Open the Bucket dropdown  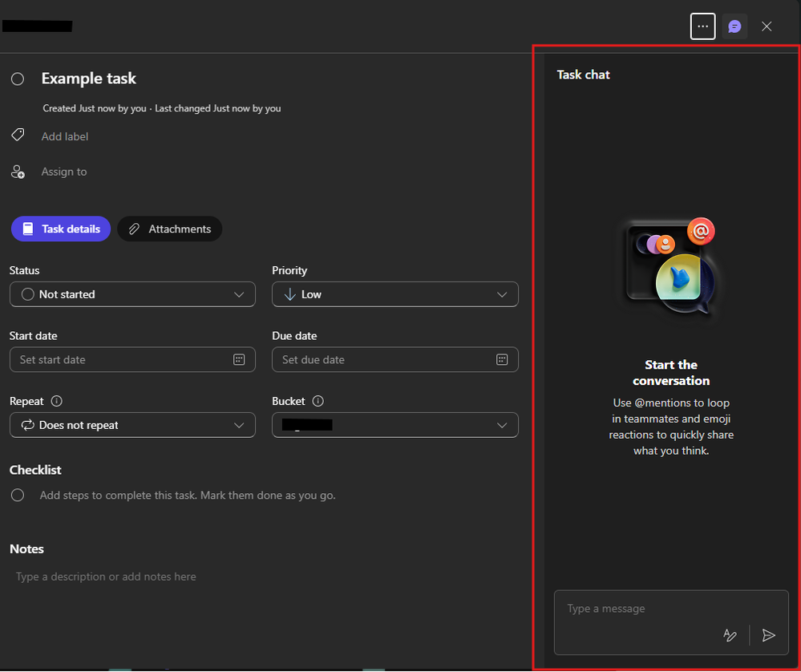[394, 425]
